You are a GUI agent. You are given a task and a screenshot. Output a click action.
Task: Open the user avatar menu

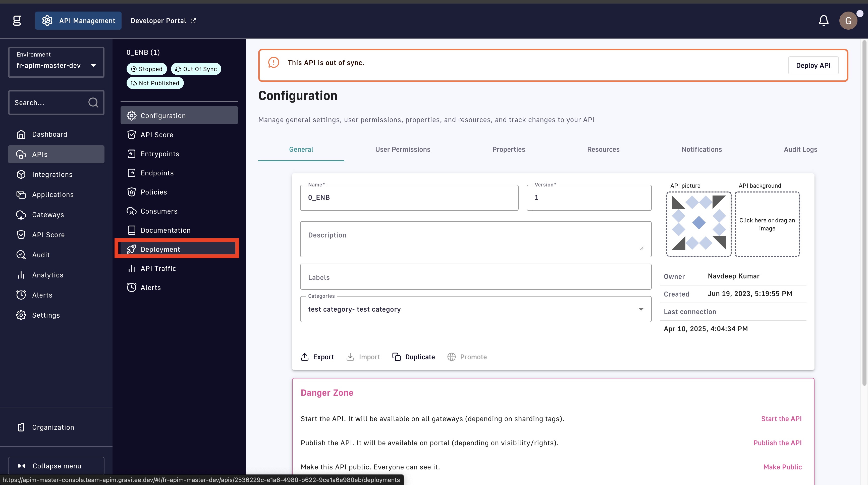[x=848, y=21]
